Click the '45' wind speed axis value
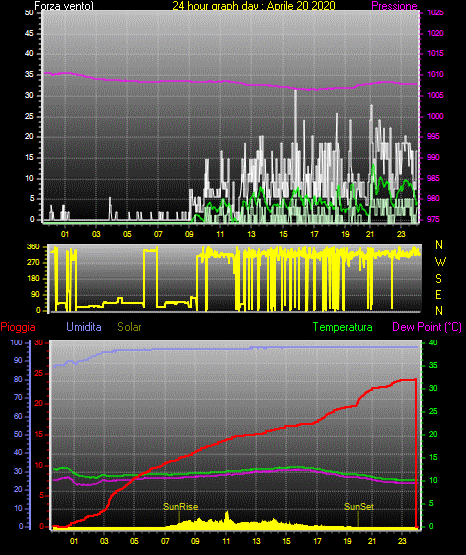This screenshot has height=555, width=466. 29,33
